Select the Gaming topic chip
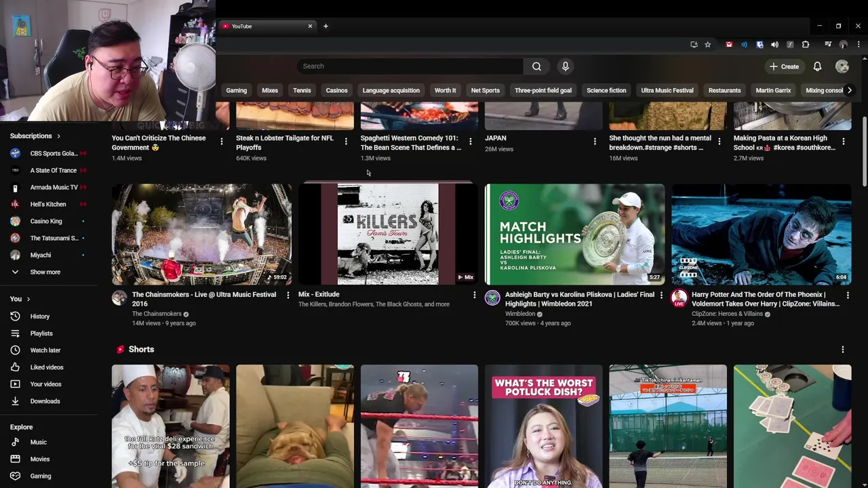The height and width of the screenshot is (488, 868). [x=236, y=90]
